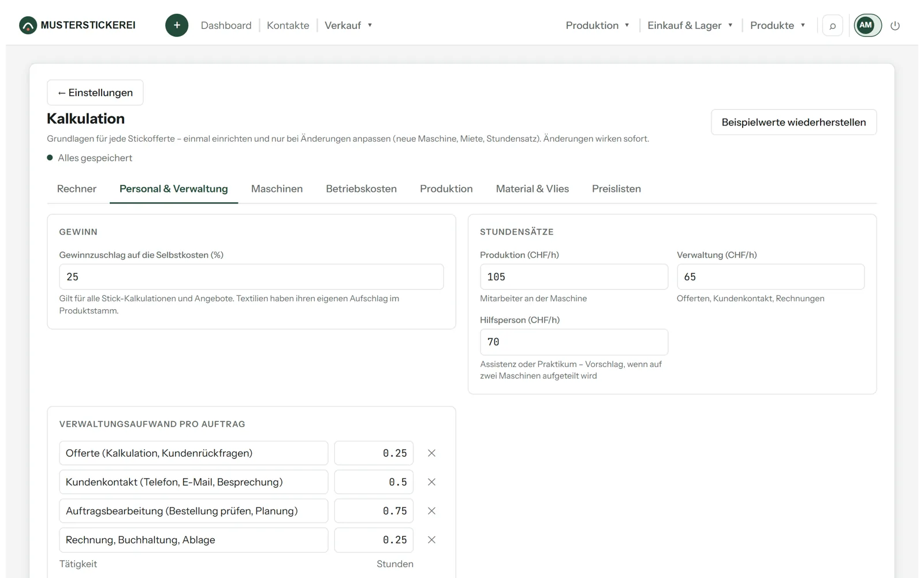Open the Produkte dropdown menu
The width and height of the screenshot is (924, 578).
(777, 25)
